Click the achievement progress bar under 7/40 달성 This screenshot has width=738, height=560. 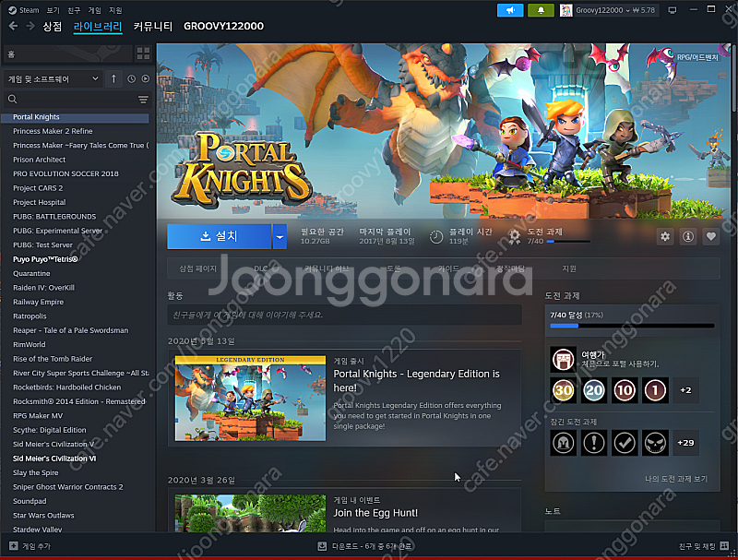click(632, 326)
